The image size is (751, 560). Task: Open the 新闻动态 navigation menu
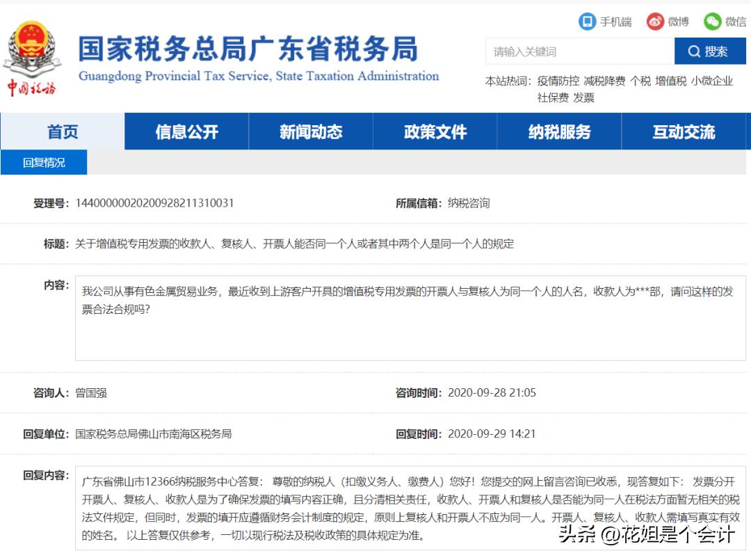[x=311, y=131]
